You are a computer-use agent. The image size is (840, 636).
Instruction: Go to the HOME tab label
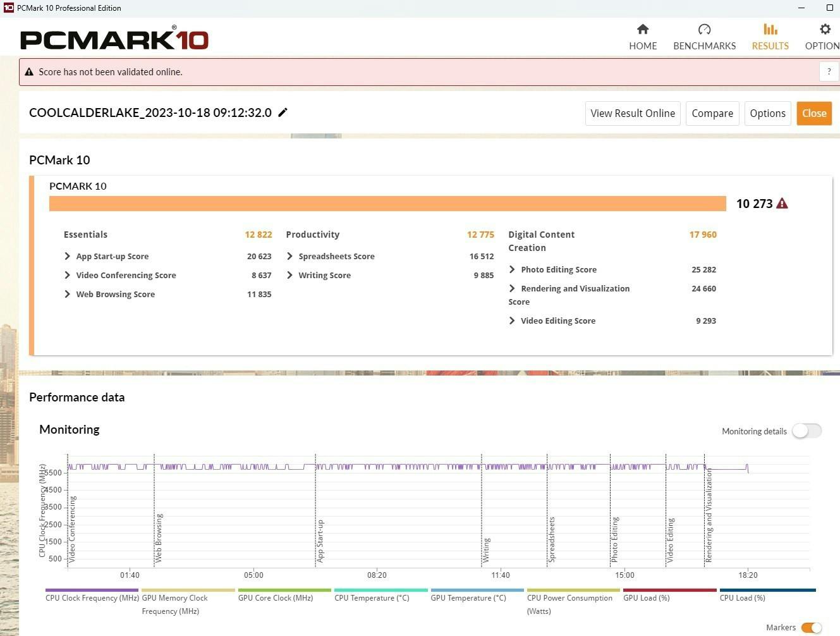coord(643,46)
